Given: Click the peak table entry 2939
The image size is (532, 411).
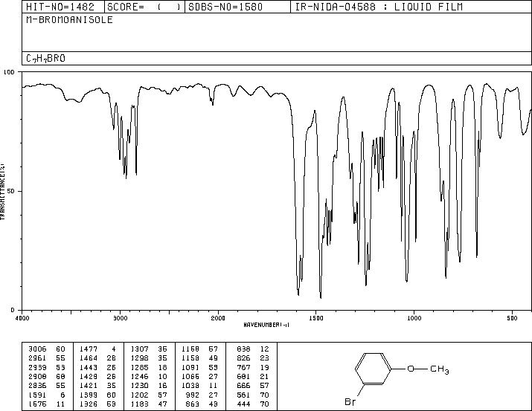Looking at the screenshot, I should tap(37, 368).
